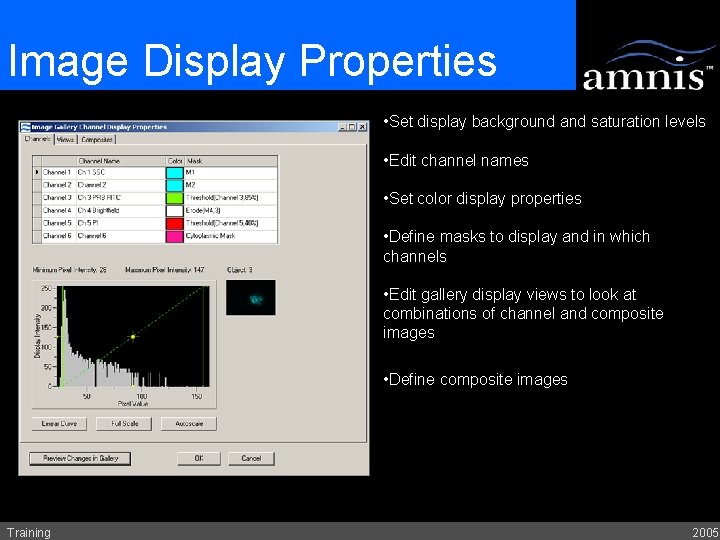This screenshot has width=720, height=540.
Task: Edit channel name 'Ch 3 PRB FITC'
Action: click(121, 198)
